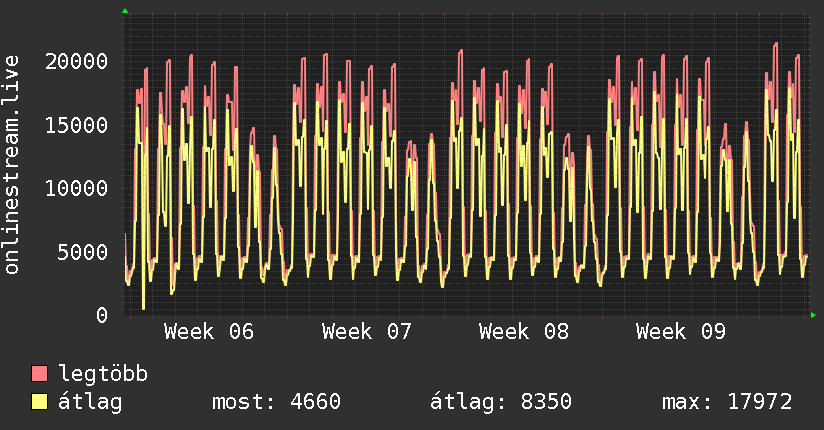This screenshot has height=430, width=824.
Task: Click the 20000 y-axis label
Action: point(78,61)
